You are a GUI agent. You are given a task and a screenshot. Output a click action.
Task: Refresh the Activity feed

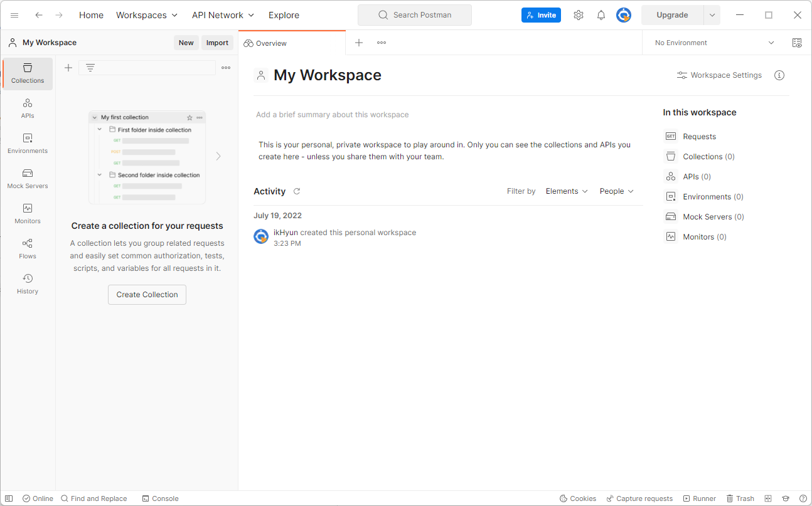(x=297, y=191)
